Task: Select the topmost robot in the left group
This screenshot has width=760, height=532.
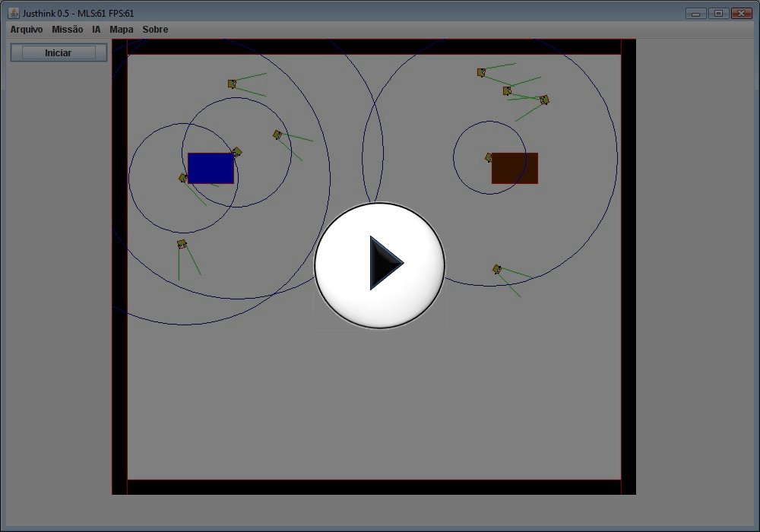Action: [x=232, y=84]
